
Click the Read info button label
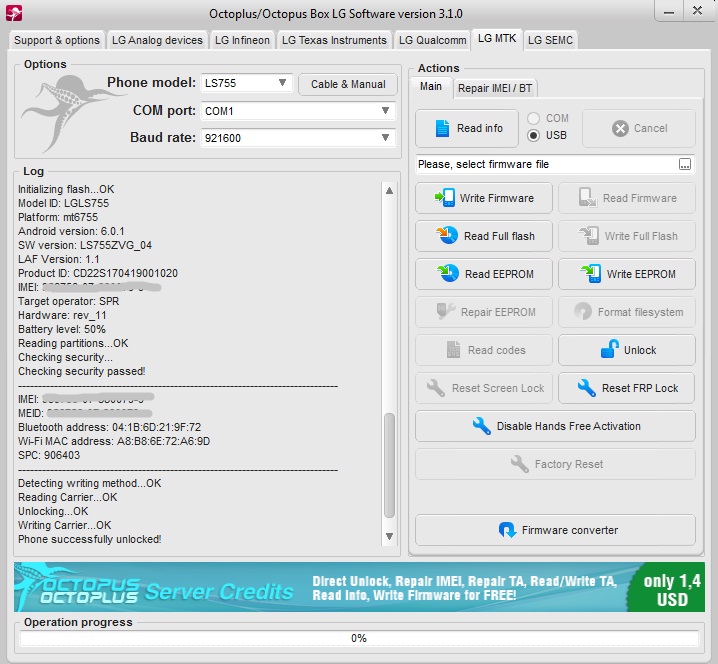tap(479, 128)
